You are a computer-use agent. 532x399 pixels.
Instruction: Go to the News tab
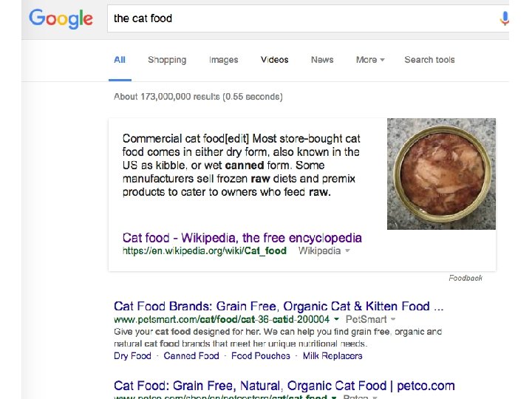point(322,60)
